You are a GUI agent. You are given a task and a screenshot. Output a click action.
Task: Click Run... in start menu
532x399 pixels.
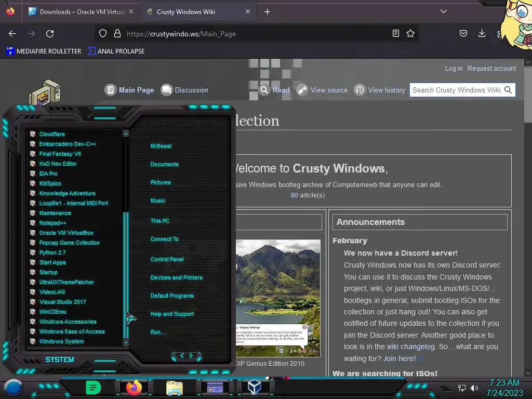157,332
